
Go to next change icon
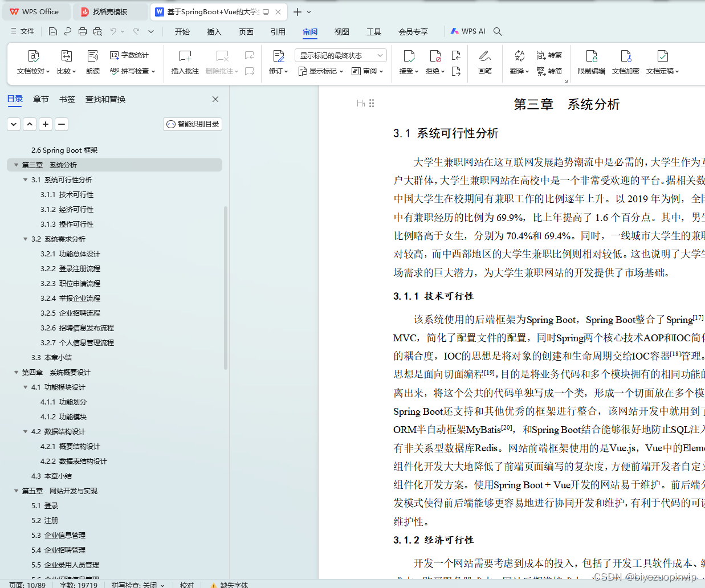coord(456,71)
